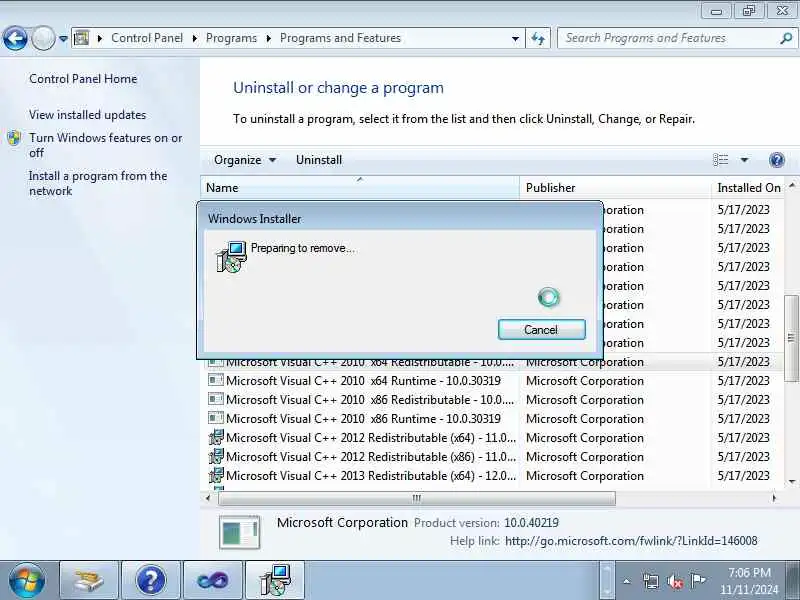
Task: Click the program thumbnail in details pane
Action: [239, 532]
